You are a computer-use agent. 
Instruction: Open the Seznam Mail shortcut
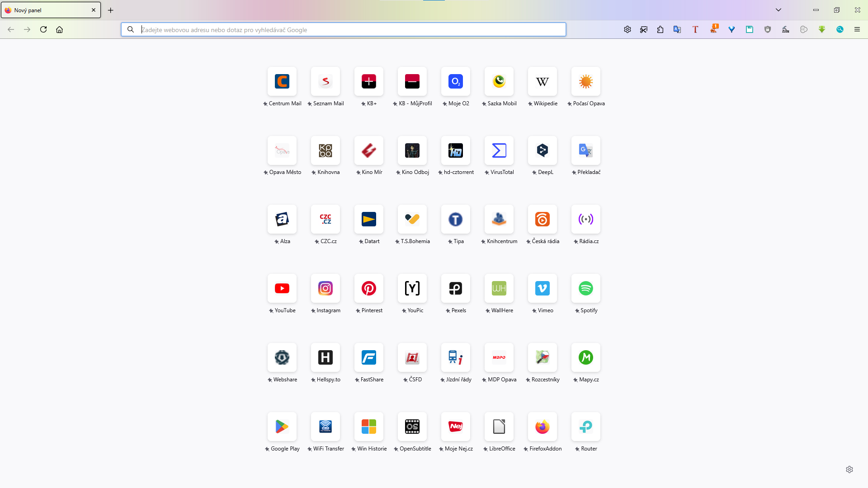pyautogui.click(x=325, y=82)
